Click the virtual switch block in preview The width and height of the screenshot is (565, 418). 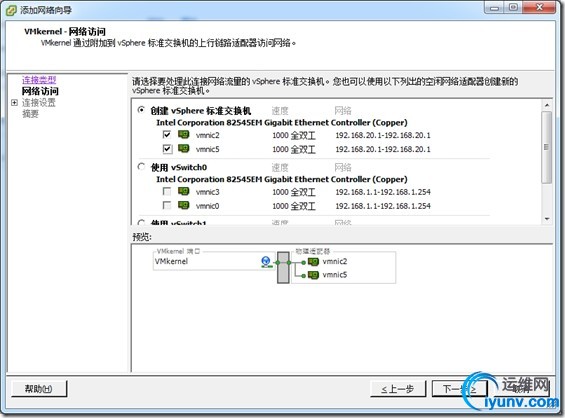coord(283,267)
